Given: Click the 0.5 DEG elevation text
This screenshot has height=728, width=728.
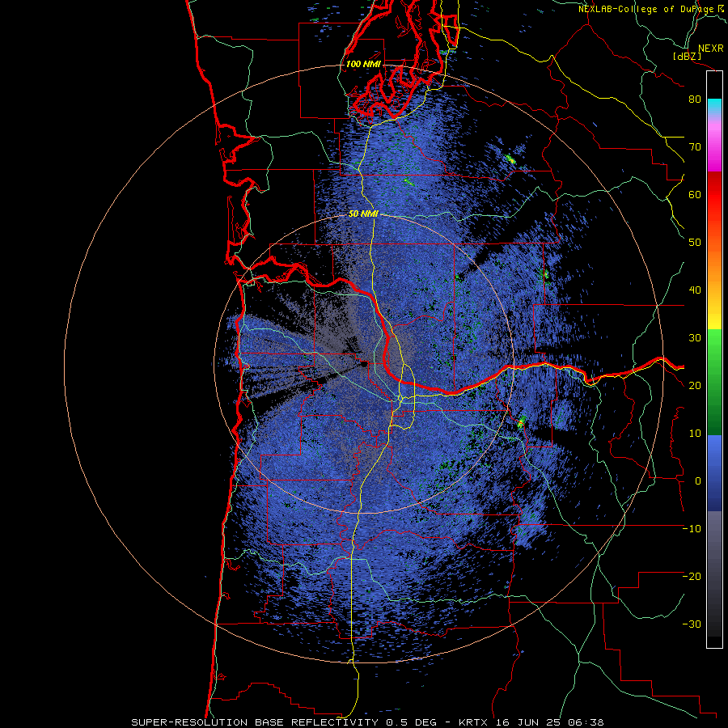Looking at the screenshot, I should [411, 722].
